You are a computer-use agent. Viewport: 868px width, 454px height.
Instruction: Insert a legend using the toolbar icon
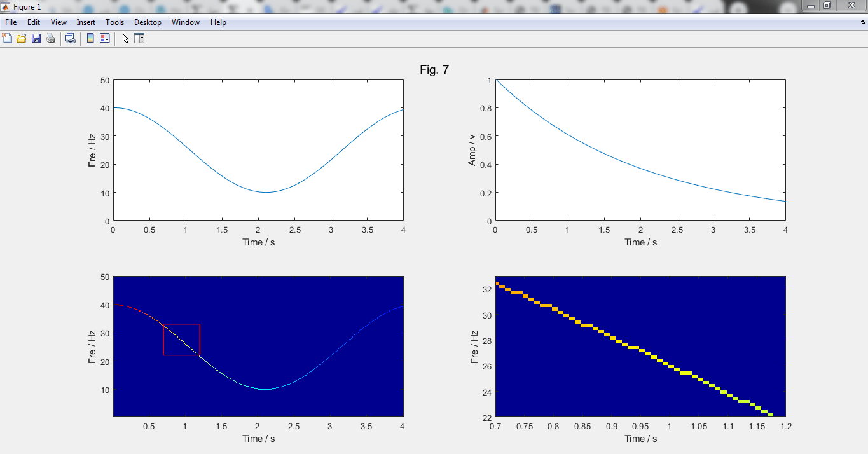(105, 39)
